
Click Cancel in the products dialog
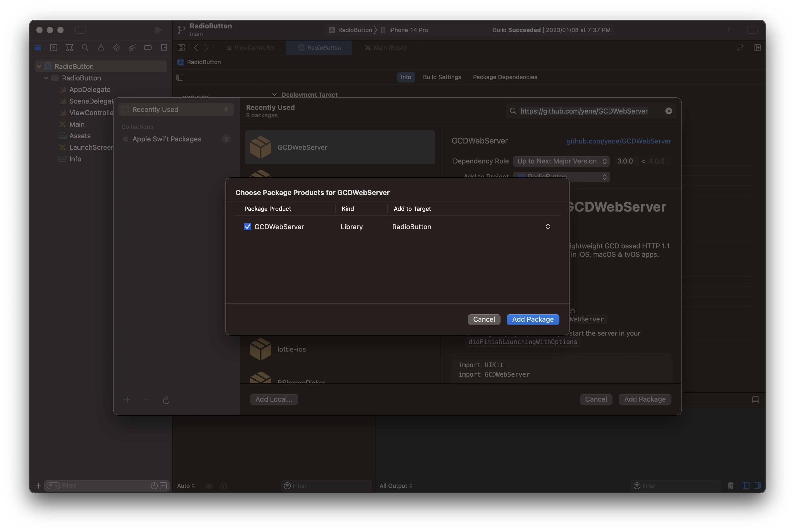[484, 319]
